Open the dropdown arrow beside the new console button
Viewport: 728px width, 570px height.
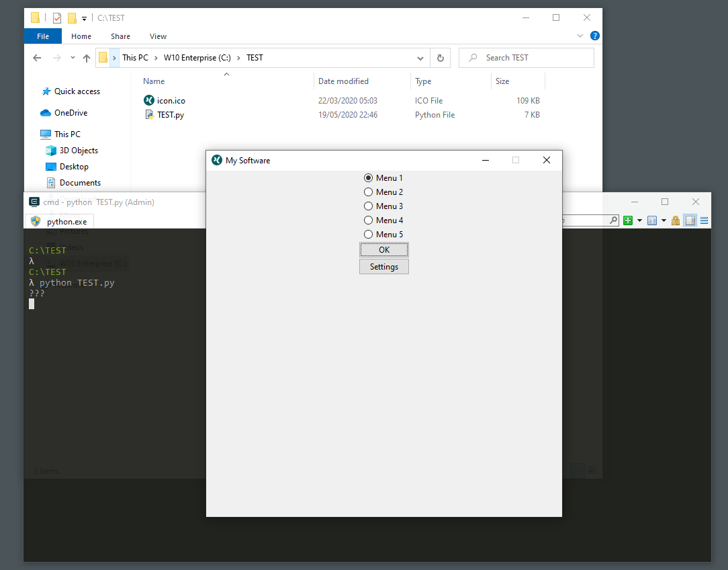pos(639,220)
